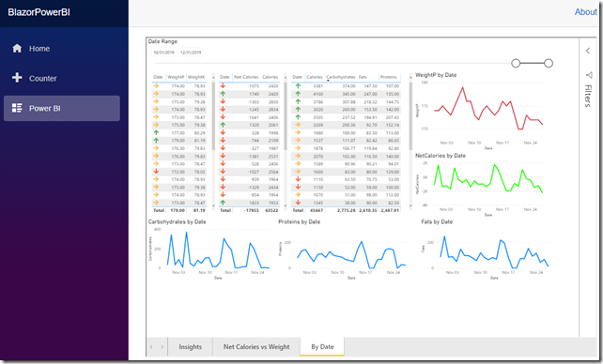The width and height of the screenshot is (603, 364).
Task: Click scroll-up arrow of Net Calories table
Action: (x=286, y=77)
